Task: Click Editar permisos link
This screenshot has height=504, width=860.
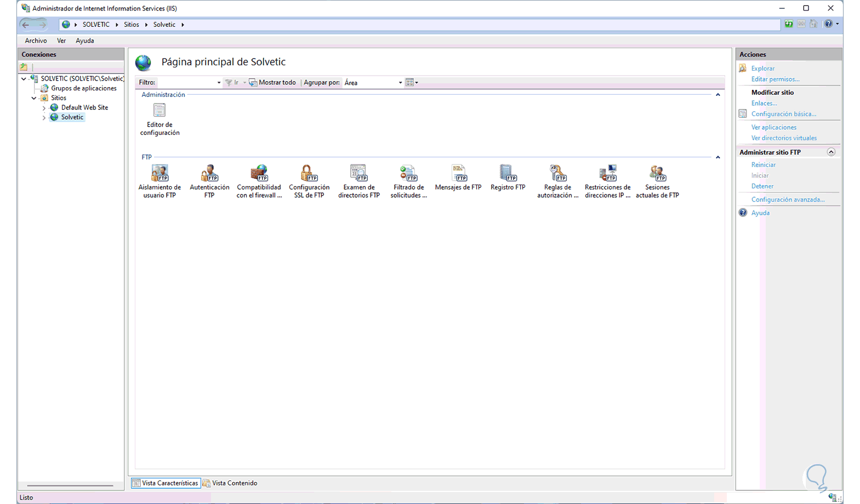Action: pyautogui.click(x=776, y=79)
